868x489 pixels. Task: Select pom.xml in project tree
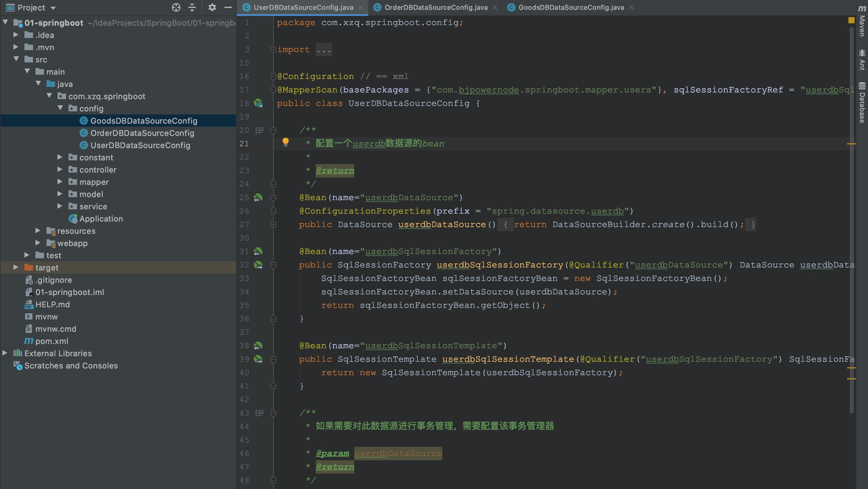(52, 341)
